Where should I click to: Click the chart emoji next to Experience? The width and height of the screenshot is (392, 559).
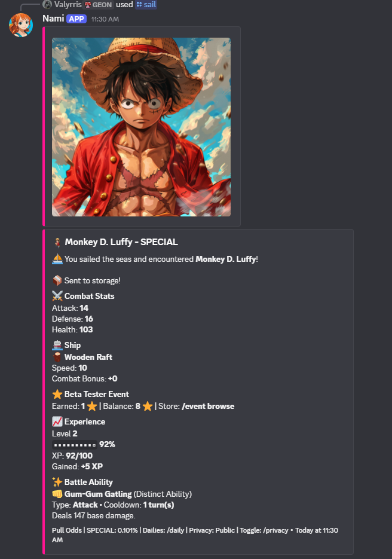click(x=57, y=421)
